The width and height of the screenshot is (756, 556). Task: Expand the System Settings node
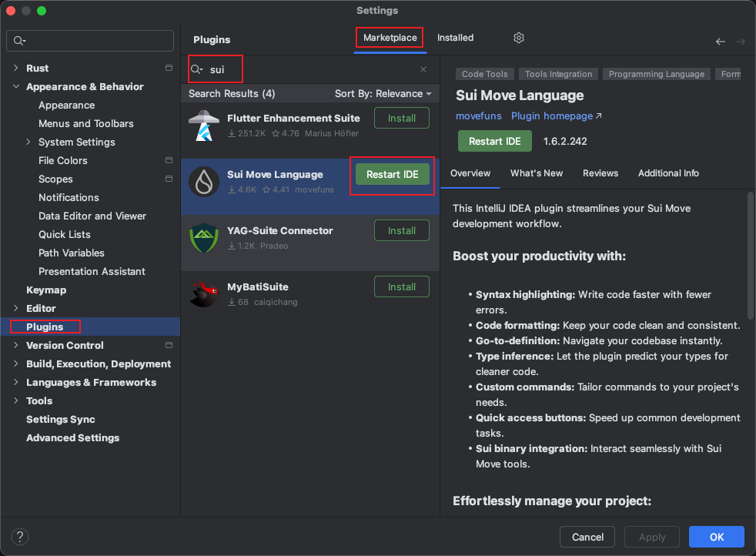click(28, 142)
